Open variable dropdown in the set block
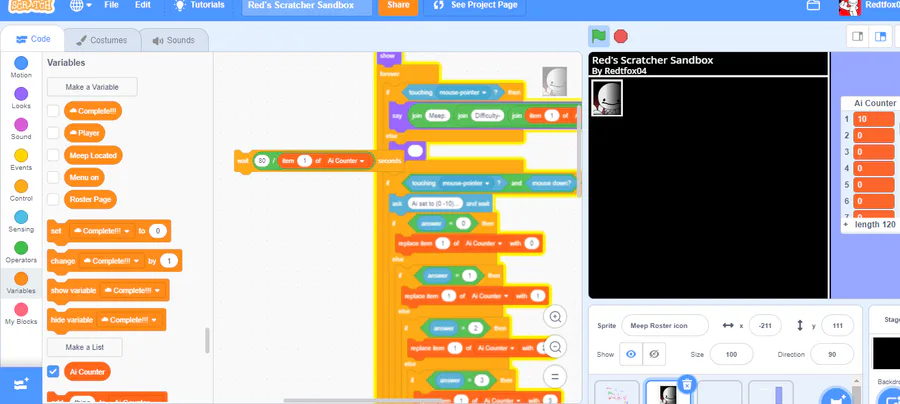 point(102,231)
